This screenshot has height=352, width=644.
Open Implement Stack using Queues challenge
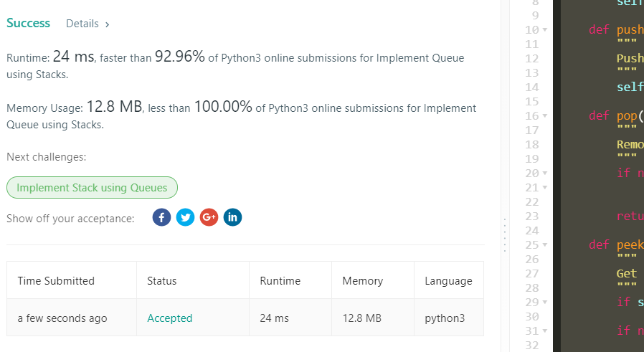[92, 188]
